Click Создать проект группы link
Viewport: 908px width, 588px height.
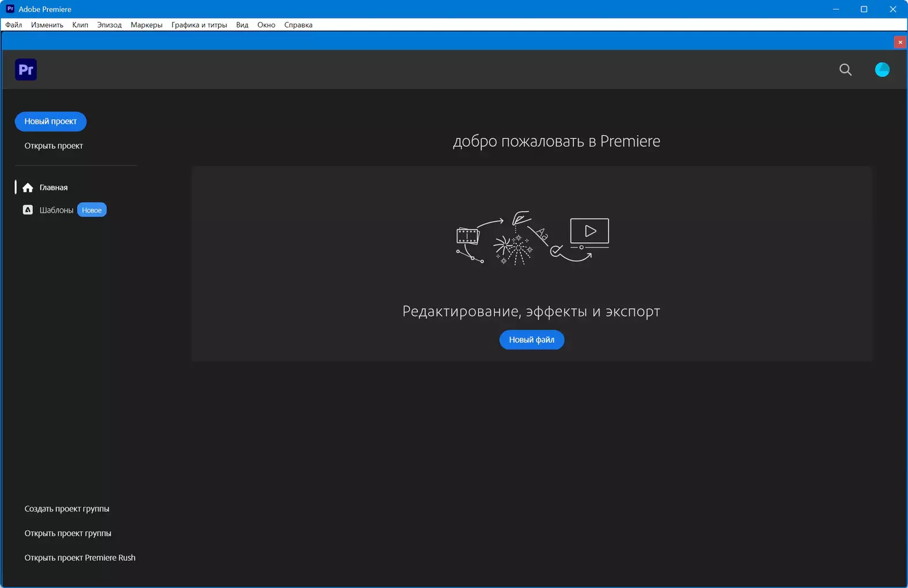(67, 508)
